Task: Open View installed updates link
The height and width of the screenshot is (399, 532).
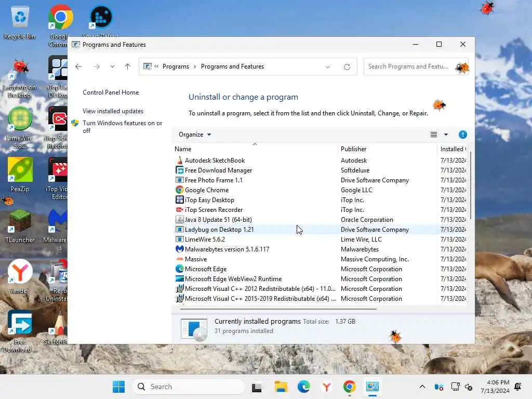Action: pyautogui.click(x=113, y=111)
